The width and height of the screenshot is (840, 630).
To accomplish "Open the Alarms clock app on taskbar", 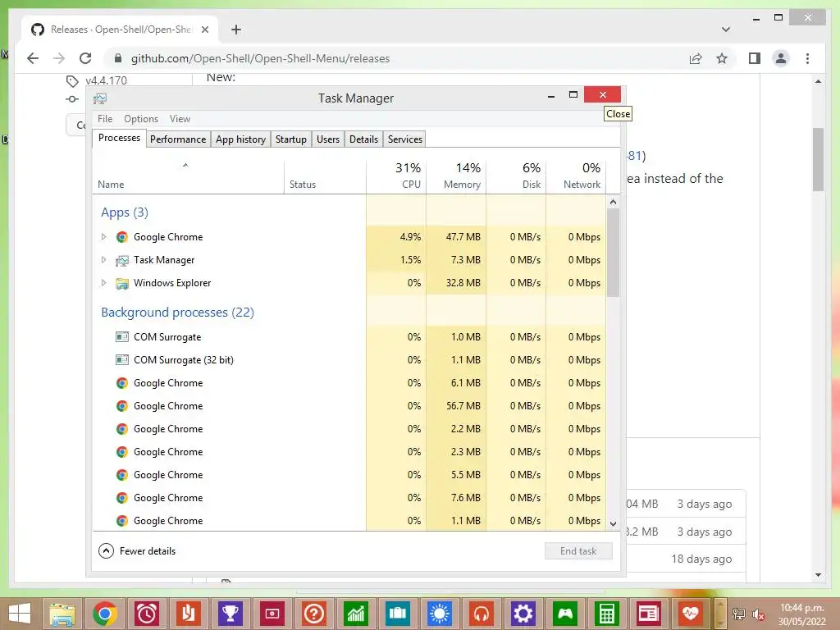I will 147,614.
